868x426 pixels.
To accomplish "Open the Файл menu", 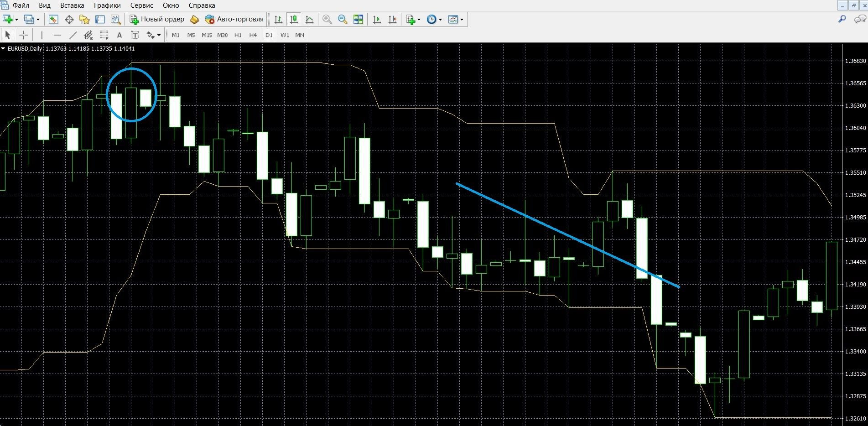I will [x=21, y=5].
